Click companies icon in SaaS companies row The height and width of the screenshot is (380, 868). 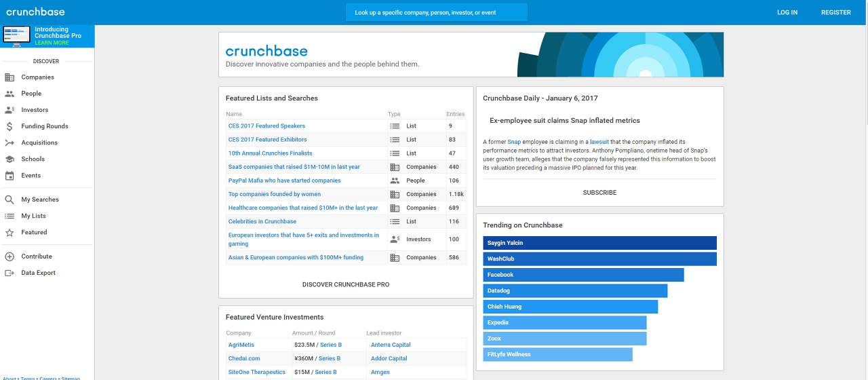(395, 167)
